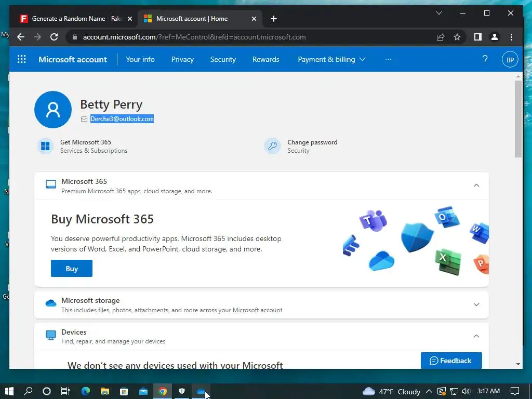
Task: Select Microsoft account Home tab
Action: point(199,19)
